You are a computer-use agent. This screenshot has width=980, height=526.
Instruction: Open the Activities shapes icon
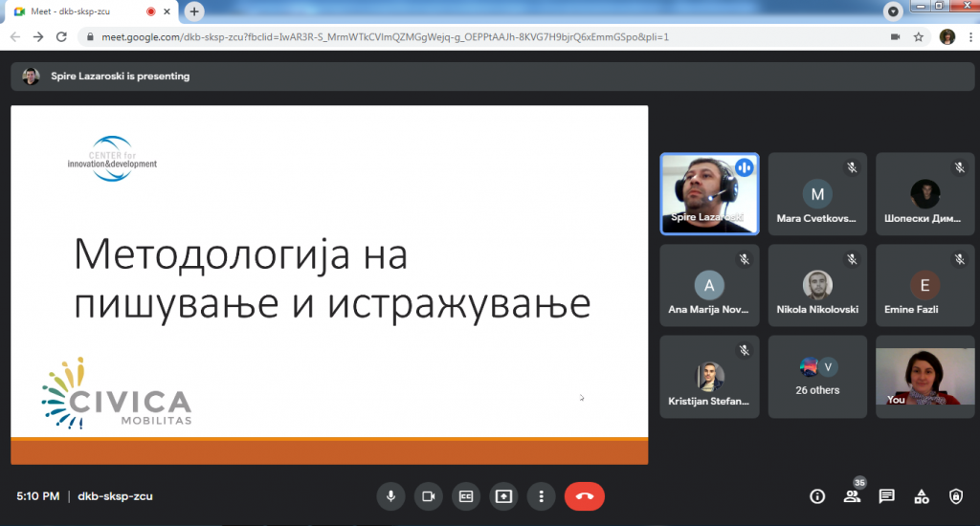pyautogui.click(x=922, y=496)
